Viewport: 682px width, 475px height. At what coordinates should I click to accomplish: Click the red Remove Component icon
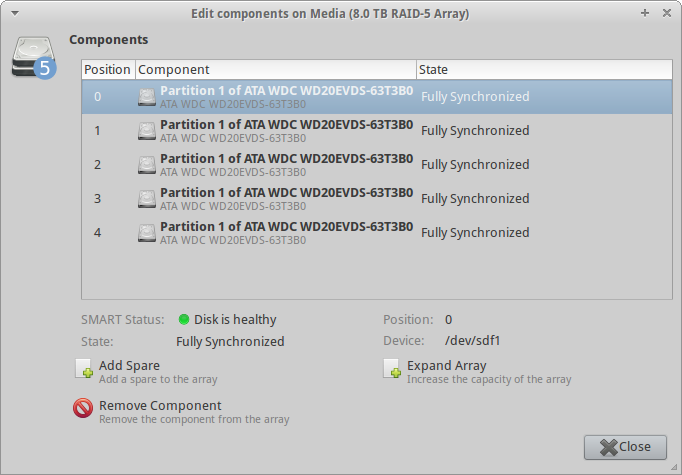pyautogui.click(x=83, y=408)
